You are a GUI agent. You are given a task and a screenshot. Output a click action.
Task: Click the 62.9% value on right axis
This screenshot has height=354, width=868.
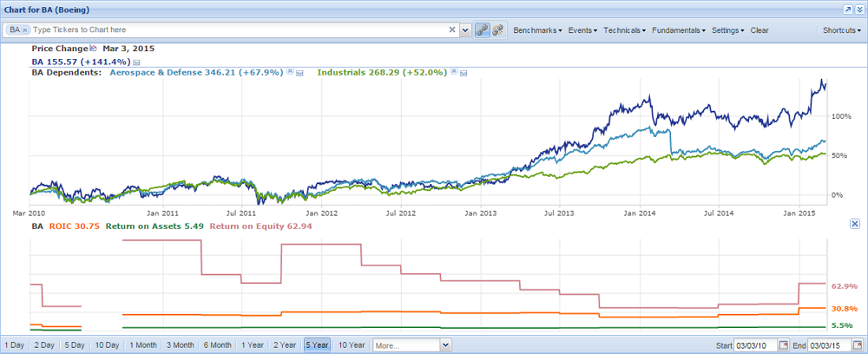pos(845,286)
